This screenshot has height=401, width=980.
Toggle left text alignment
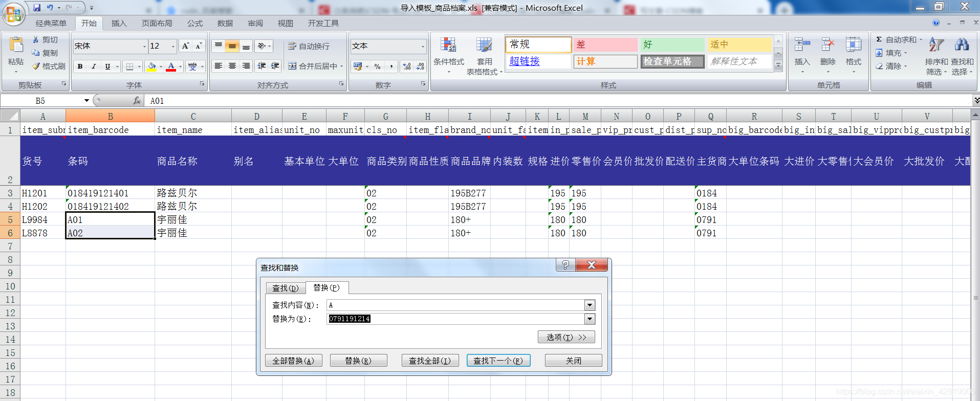point(219,66)
